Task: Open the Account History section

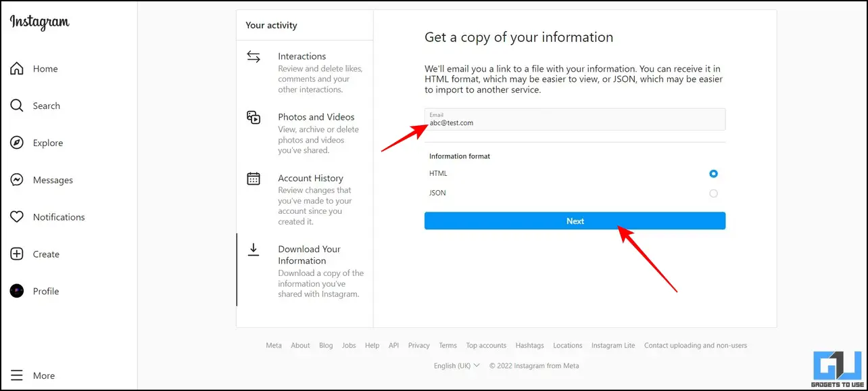Action: tap(305, 198)
